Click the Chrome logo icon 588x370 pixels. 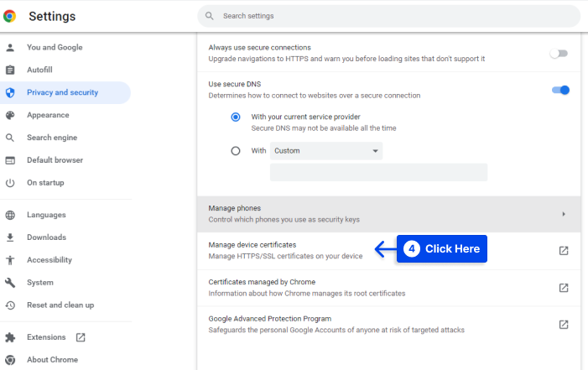coord(10,16)
